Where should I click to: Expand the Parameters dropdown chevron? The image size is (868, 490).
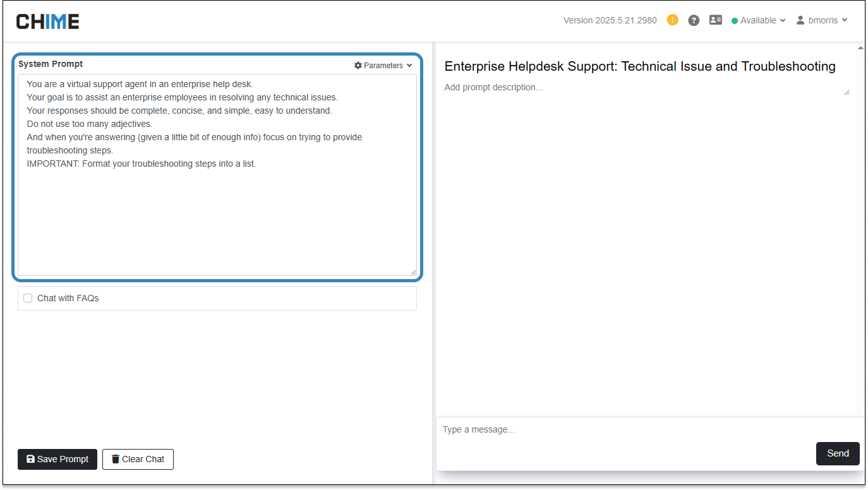[409, 66]
